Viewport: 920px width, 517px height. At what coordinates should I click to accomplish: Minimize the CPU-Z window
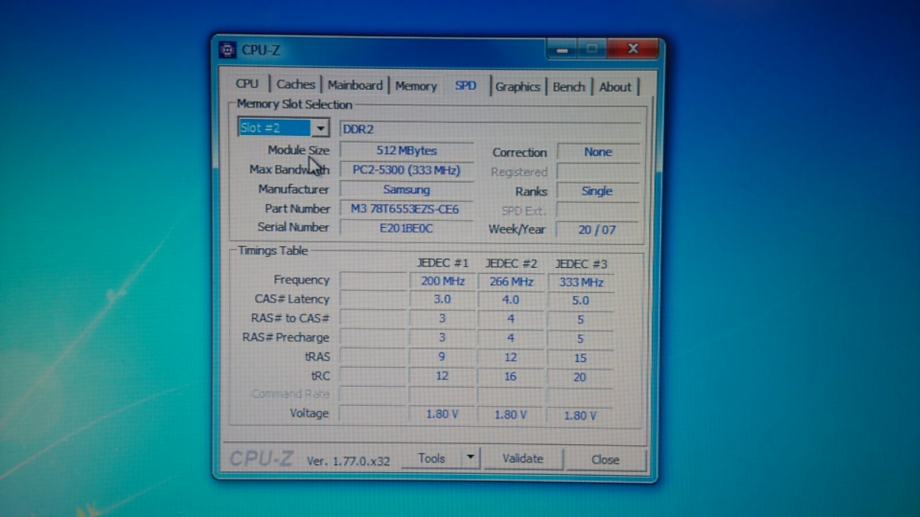click(x=562, y=50)
